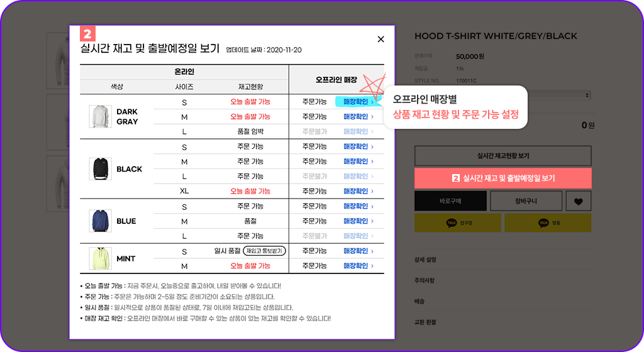
Task: Click the Mint hoodie image
Action: pos(100,258)
